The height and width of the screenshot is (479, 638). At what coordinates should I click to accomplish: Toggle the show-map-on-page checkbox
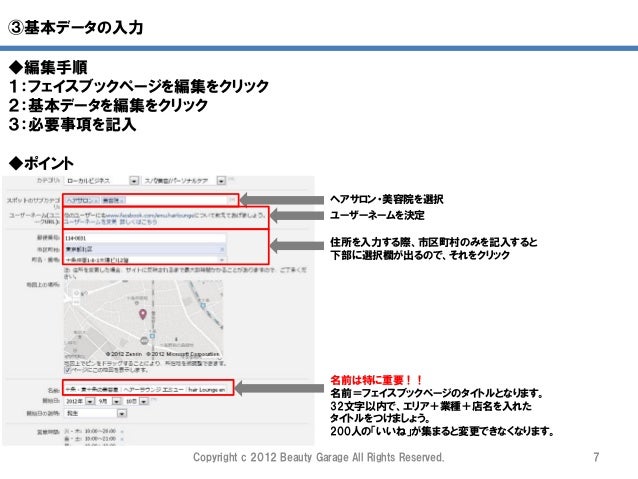pos(68,370)
